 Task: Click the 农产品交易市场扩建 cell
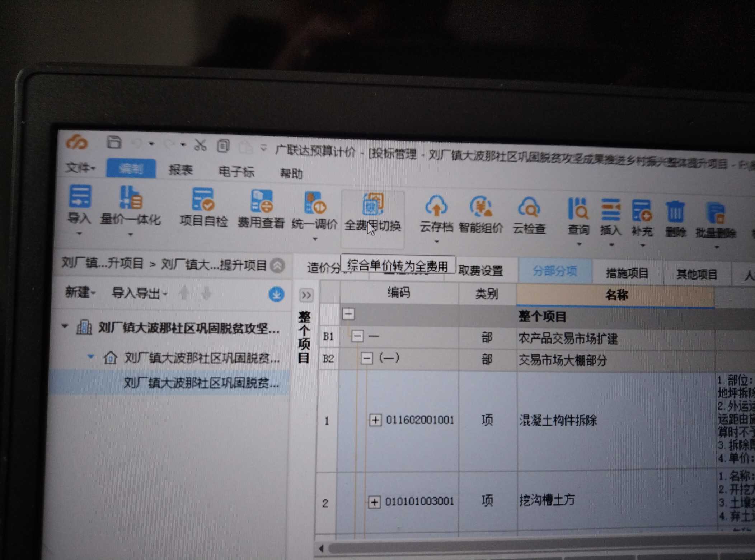tap(616, 339)
